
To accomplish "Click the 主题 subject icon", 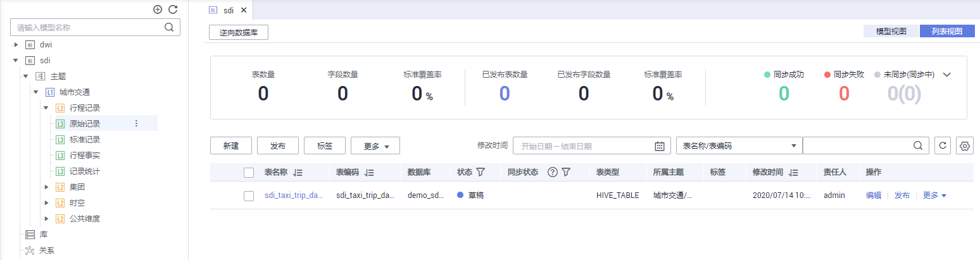I will pyautogui.click(x=40, y=77).
